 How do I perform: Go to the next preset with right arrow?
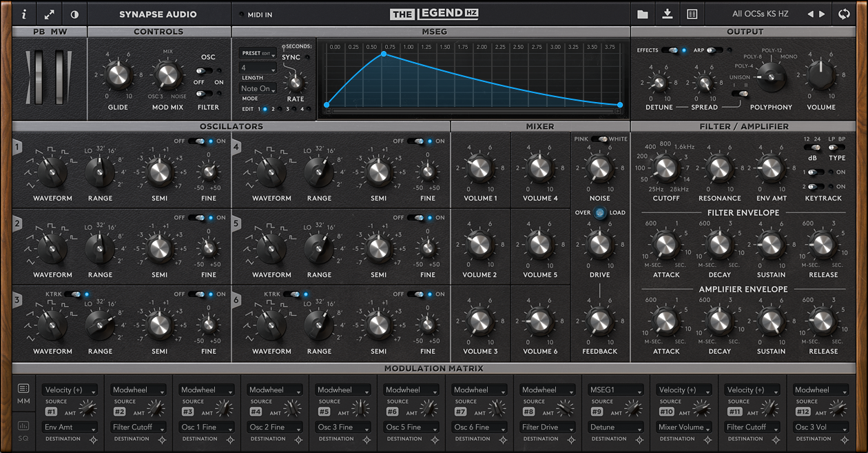pos(822,14)
